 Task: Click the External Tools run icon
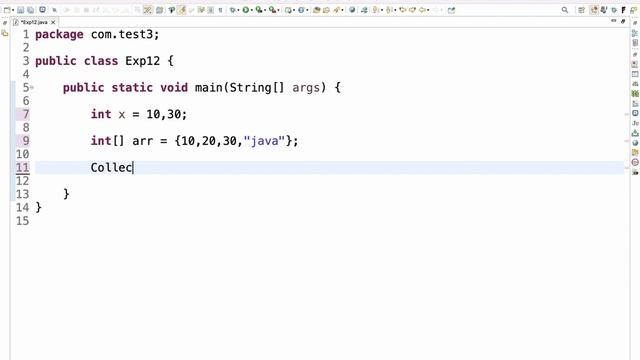tap(272, 10)
